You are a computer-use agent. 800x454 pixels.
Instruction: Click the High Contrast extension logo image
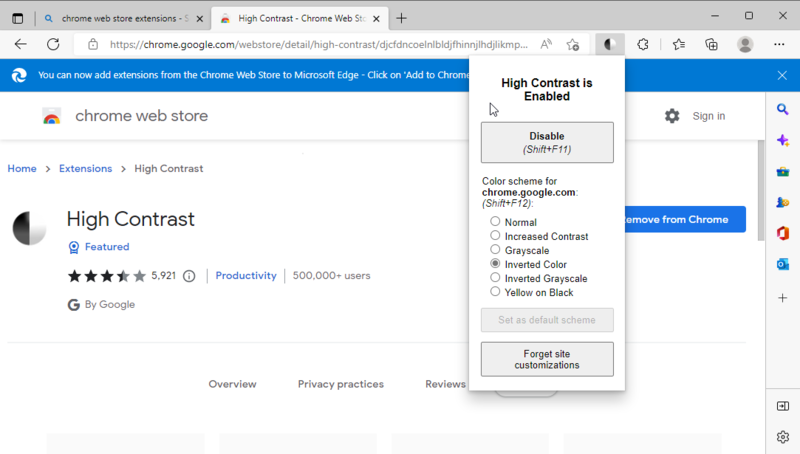coord(29,228)
